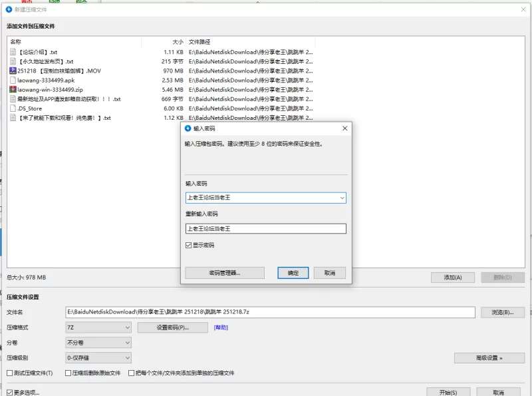This screenshot has height=396, width=532.
Task: Close the 输入密码 password dialog
Action: click(344, 128)
